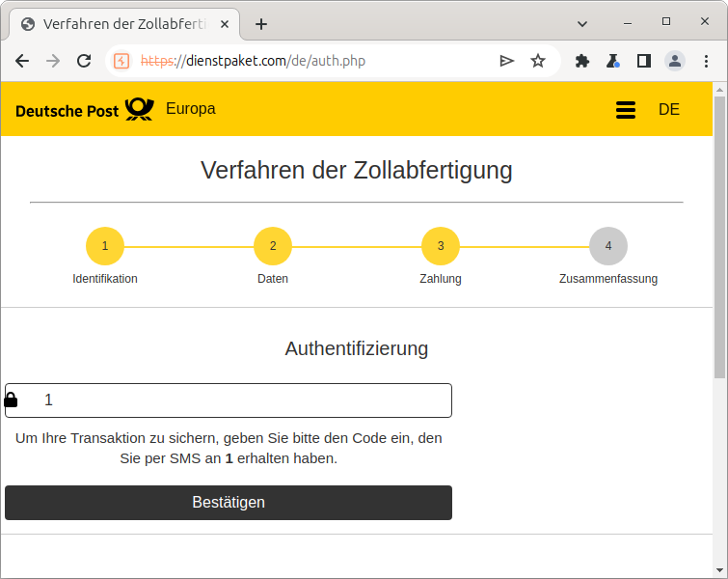Open a new browser tab

260,24
